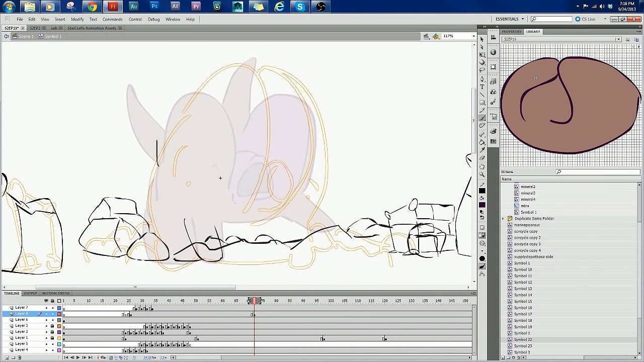Step forward one frame

[x=84, y=357]
